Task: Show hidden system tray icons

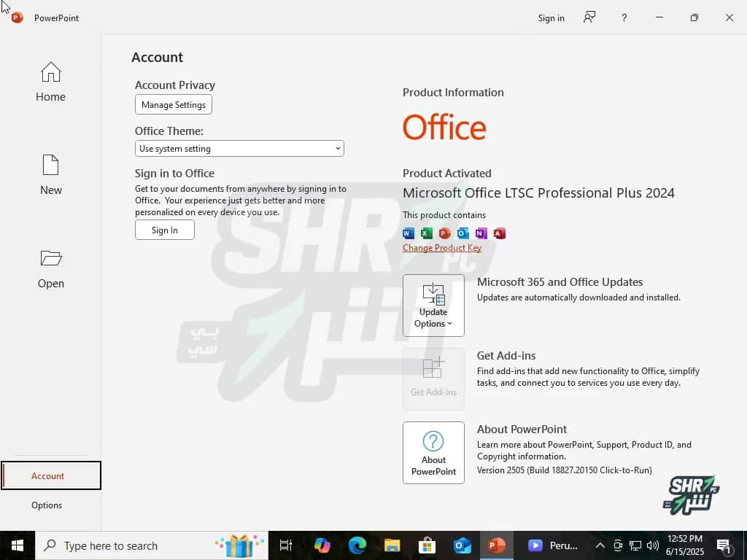Action: tap(600, 545)
